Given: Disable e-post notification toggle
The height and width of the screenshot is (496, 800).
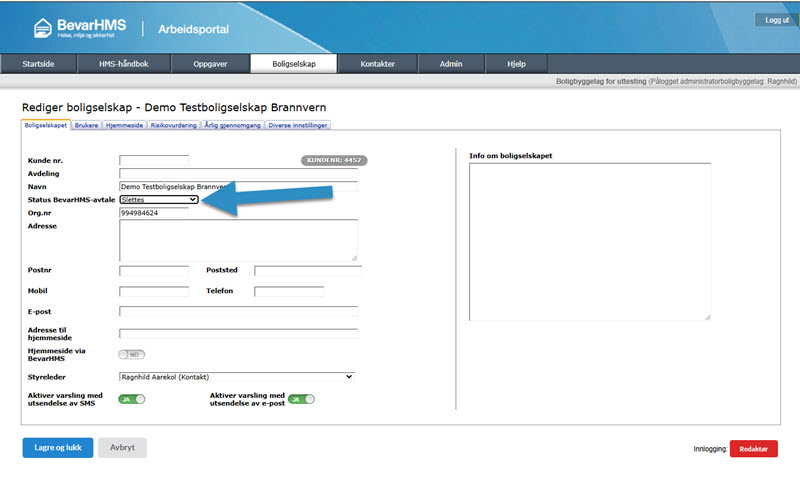Looking at the screenshot, I should [x=301, y=398].
